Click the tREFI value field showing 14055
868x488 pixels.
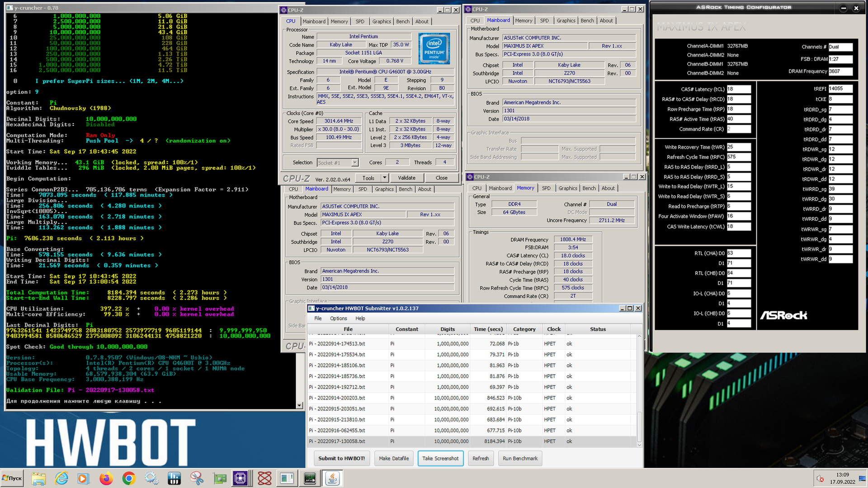840,89
